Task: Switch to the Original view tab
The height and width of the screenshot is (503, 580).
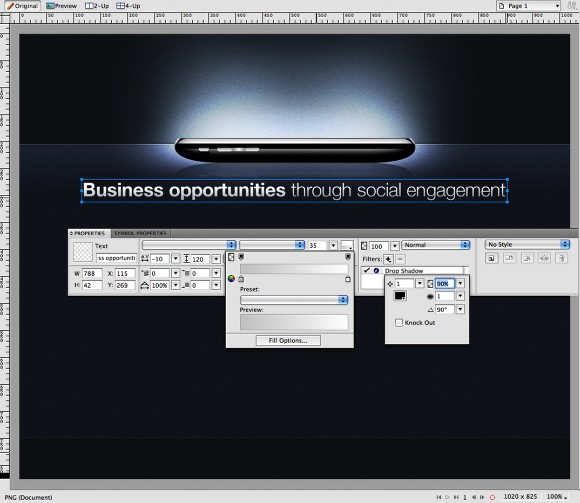Action: click(x=23, y=6)
